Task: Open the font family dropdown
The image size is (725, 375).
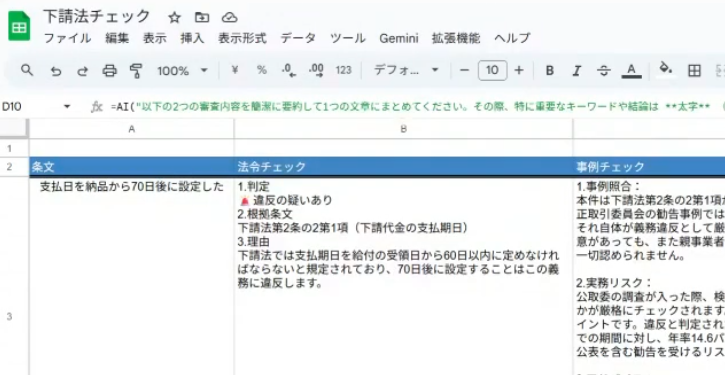Action: click(x=406, y=70)
